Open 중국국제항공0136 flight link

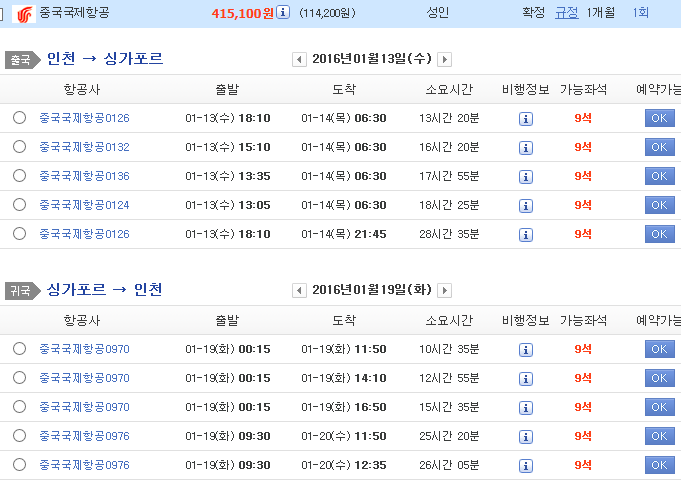click(84, 176)
